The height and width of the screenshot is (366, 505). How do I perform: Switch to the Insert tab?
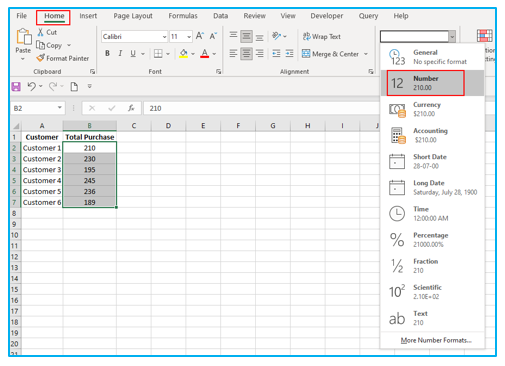point(88,16)
